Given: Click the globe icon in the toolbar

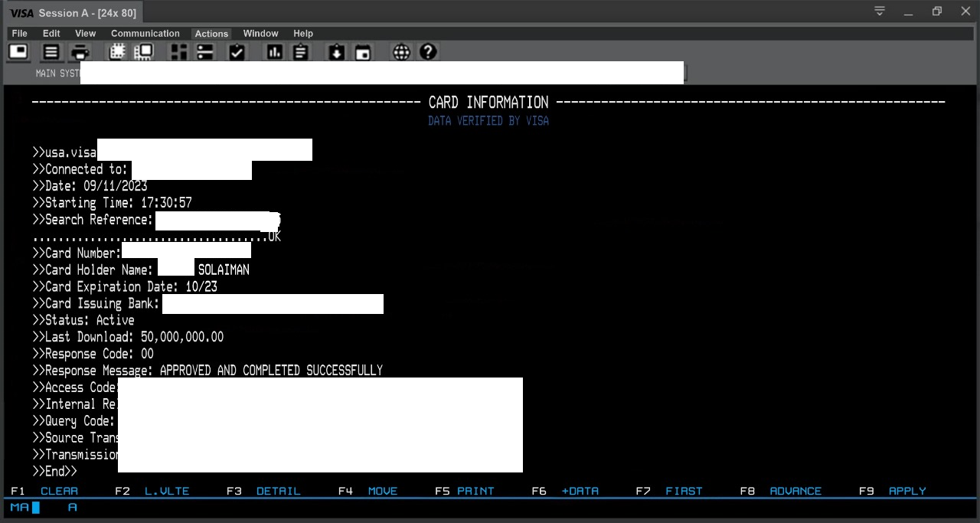Looking at the screenshot, I should tap(401, 52).
